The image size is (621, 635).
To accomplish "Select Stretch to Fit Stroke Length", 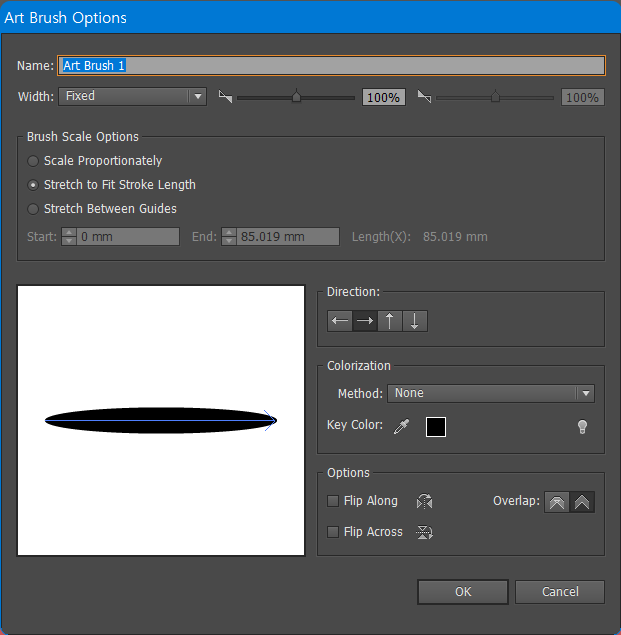I will (x=111, y=185).
